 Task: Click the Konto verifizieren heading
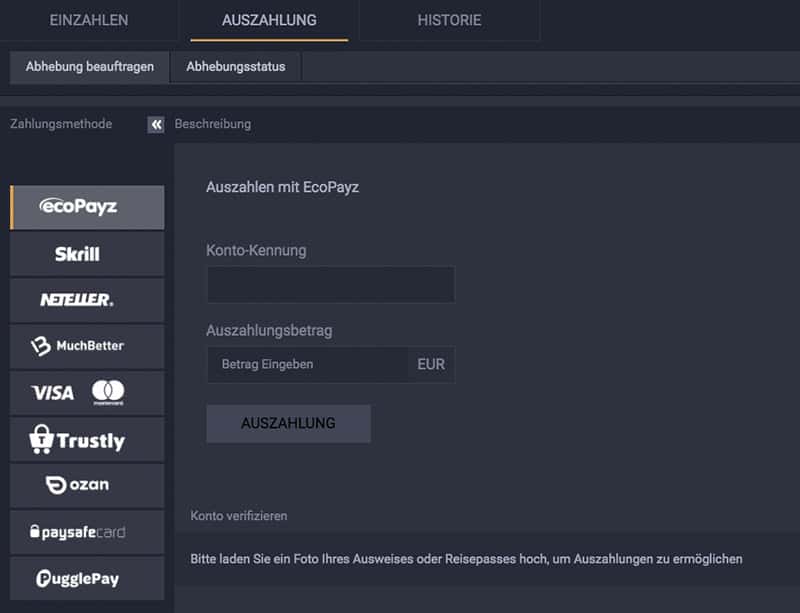pyautogui.click(x=239, y=516)
